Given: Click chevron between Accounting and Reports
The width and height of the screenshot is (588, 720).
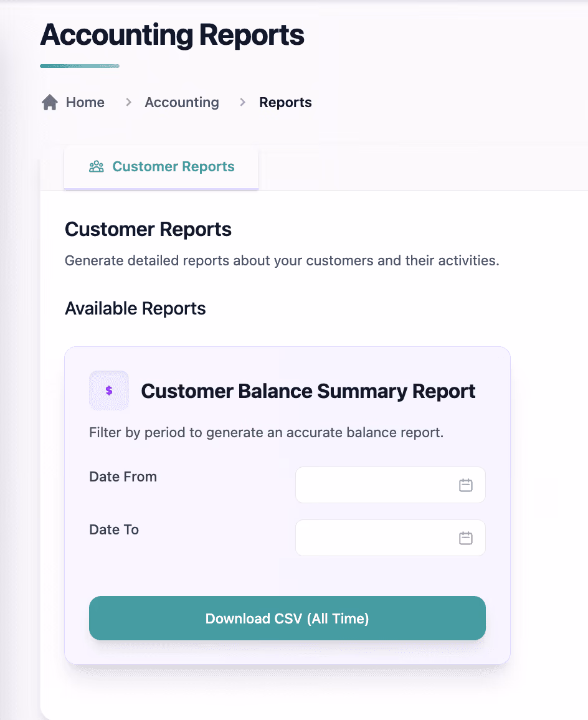Looking at the screenshot, I should point(242,102).
